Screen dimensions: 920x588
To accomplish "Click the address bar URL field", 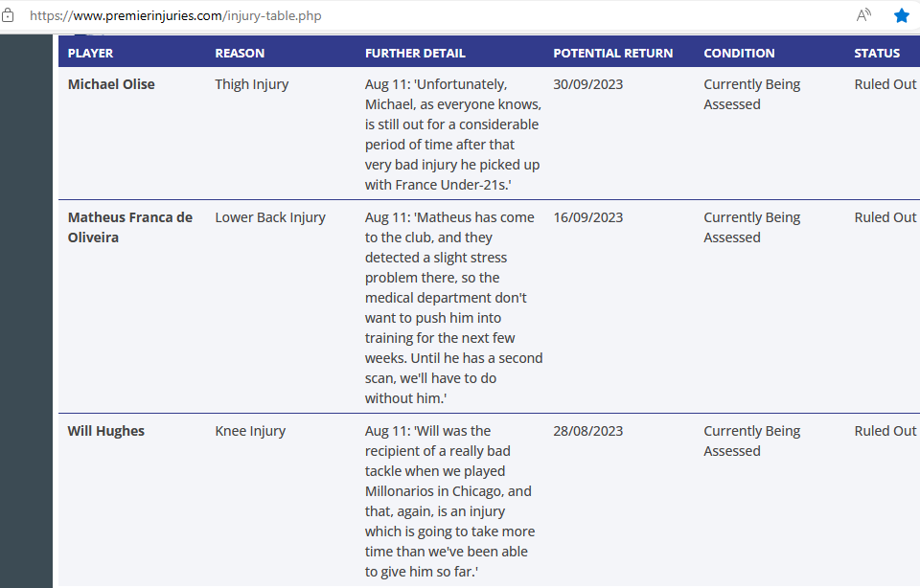I will click(x=383, y=15).
